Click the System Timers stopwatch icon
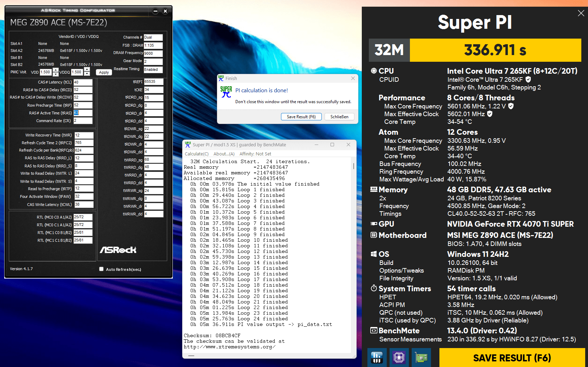The width and height of the screenshot is (588, 367). click(374, 288)
